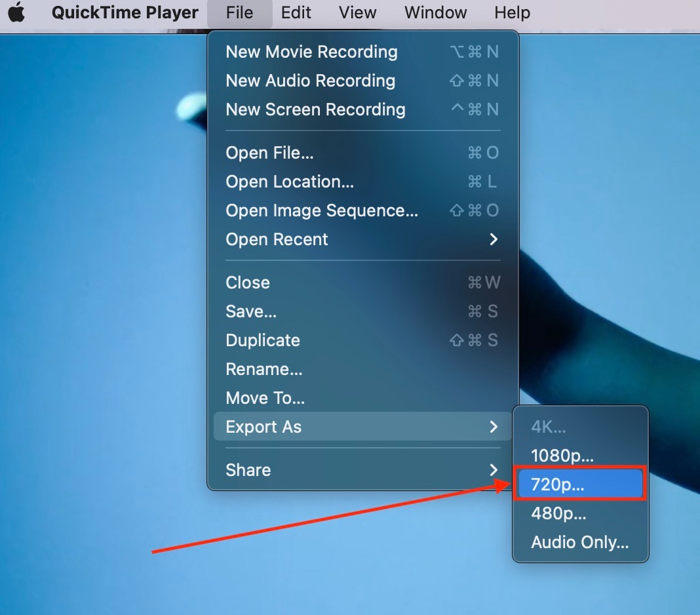Viewport: 700px width, 615px height.
Task: Expand the Open Recent submenu chevron
Action: click(x=494, y=239)
